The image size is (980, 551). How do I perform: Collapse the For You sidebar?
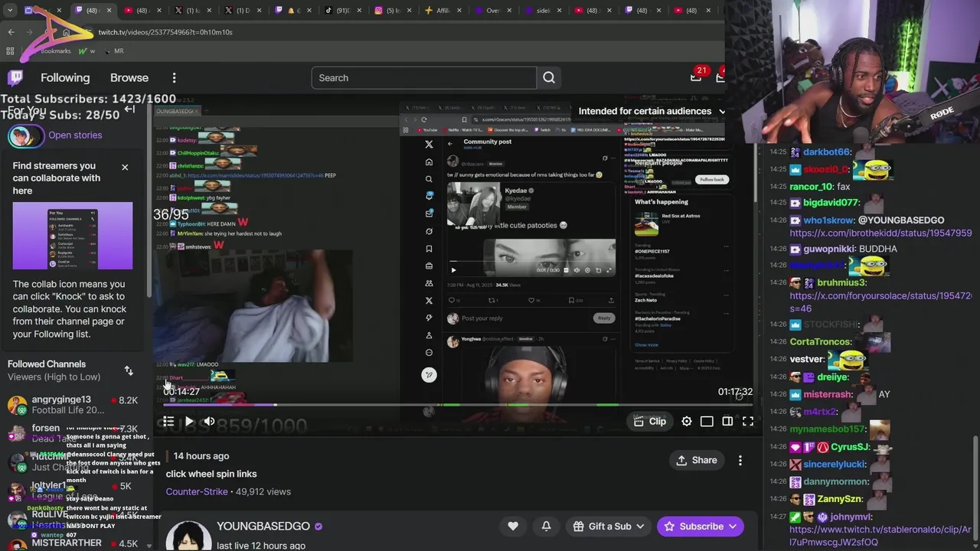129,109
